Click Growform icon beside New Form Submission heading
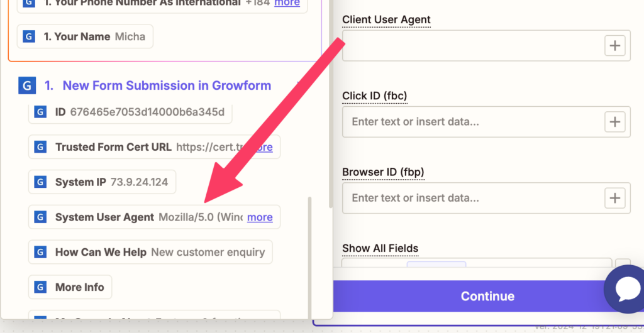 28,85
